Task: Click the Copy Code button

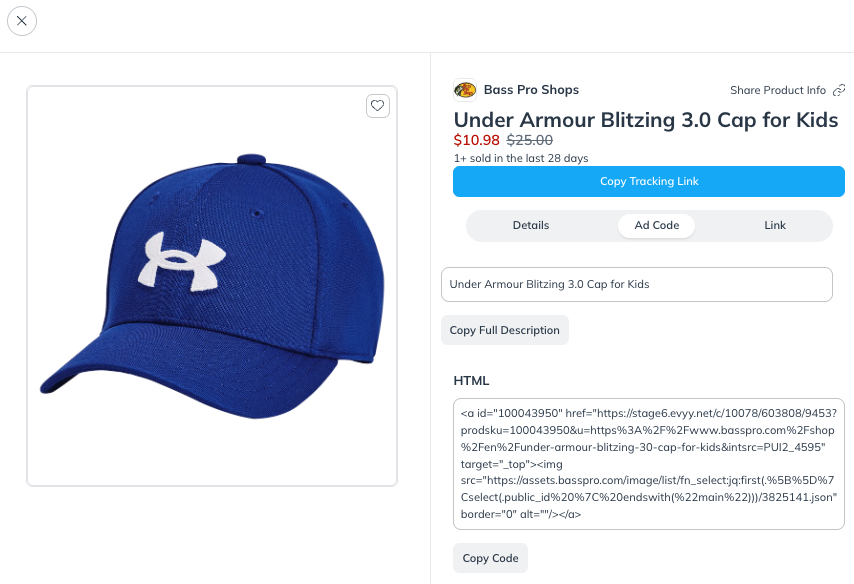Action: pyautogui.click(x=490, y=558)
